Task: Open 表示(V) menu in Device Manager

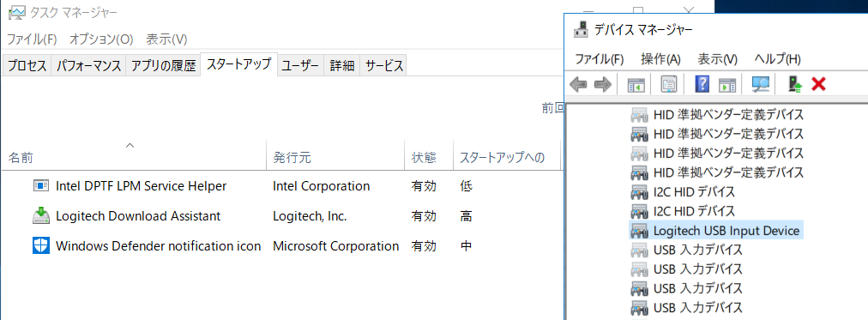Action: (x=717, y=58)
